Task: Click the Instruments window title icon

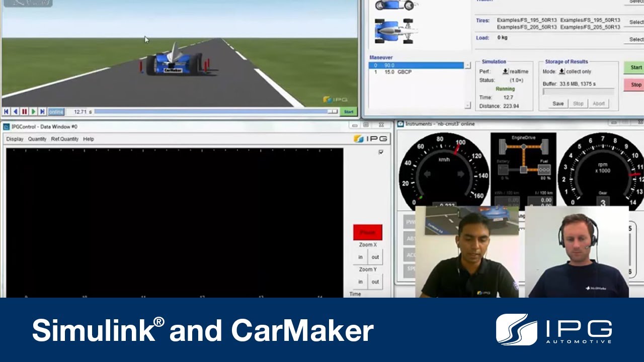Action: pos(400,124)
